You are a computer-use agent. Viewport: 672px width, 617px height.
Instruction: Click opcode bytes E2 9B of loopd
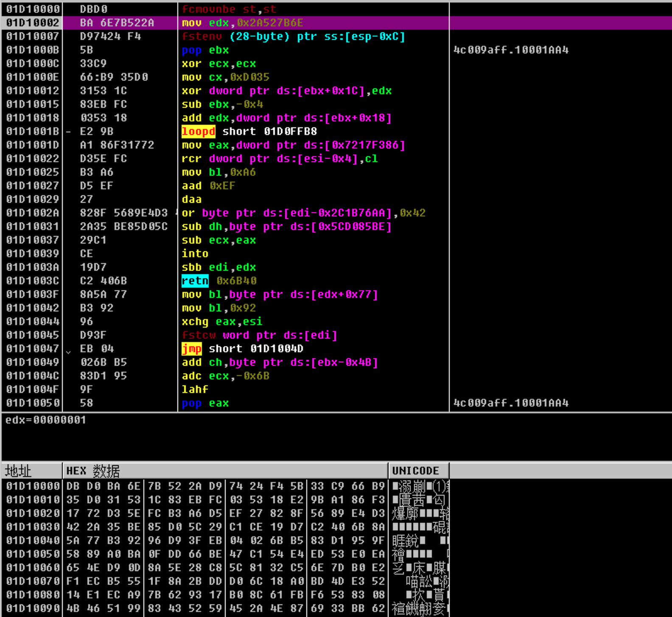click(x=97, y=132)
